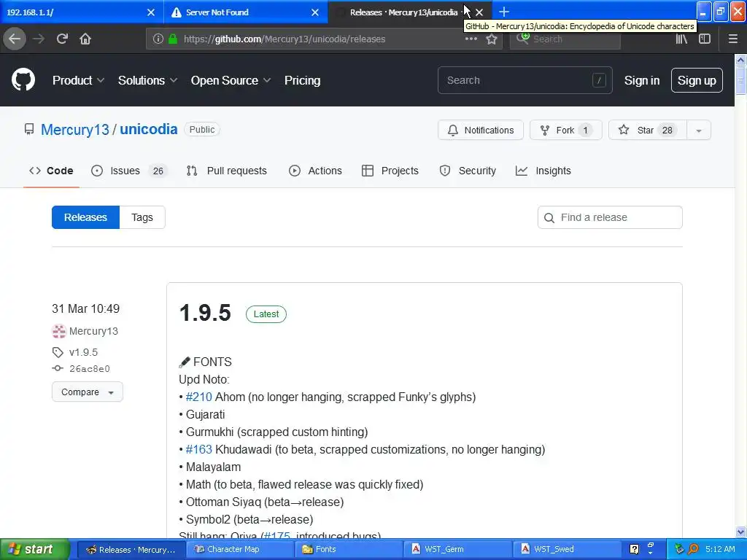Screen dimensions: 747x560
Task: Expand the Solutions menu
Action: tap(147, 80)
